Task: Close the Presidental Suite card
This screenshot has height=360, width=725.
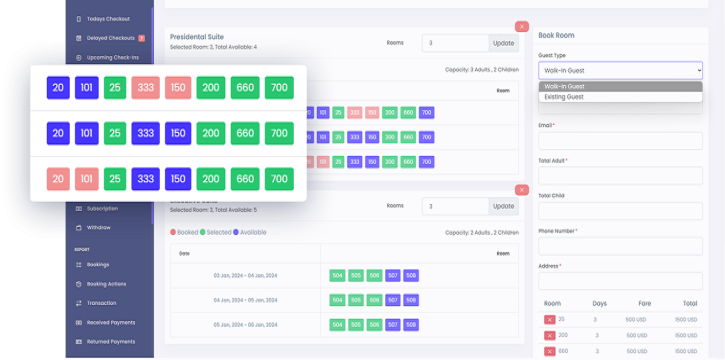Action: coord(522,27)
